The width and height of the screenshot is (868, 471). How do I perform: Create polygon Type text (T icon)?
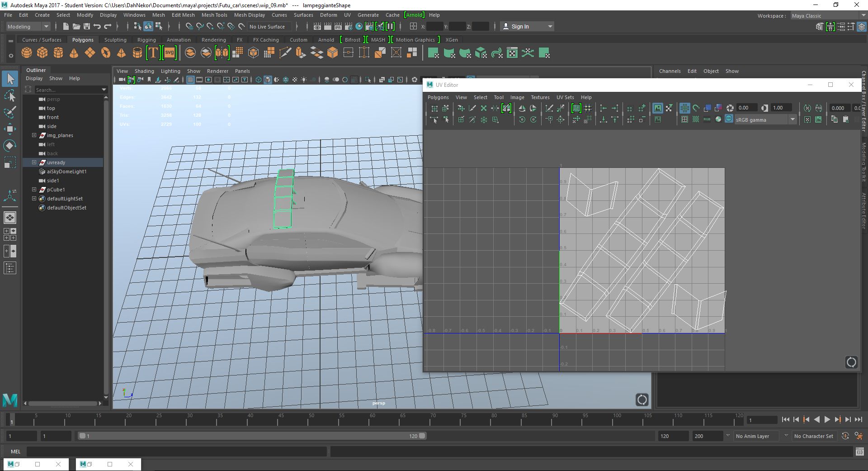point(153,53)
